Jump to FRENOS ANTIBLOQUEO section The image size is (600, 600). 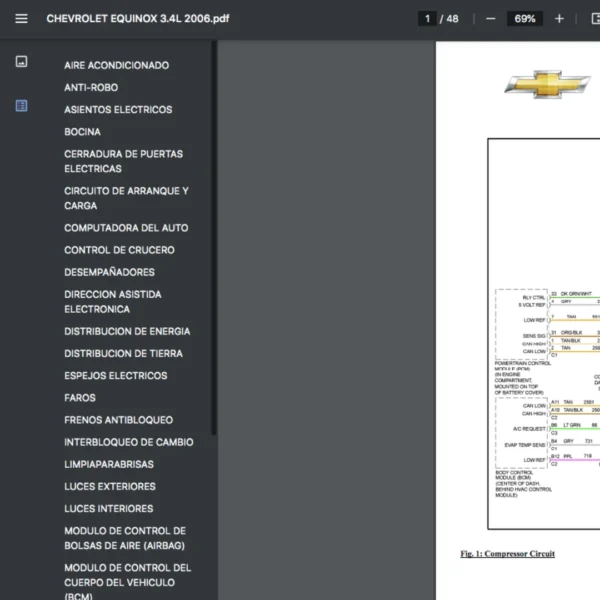coord(118,420)
